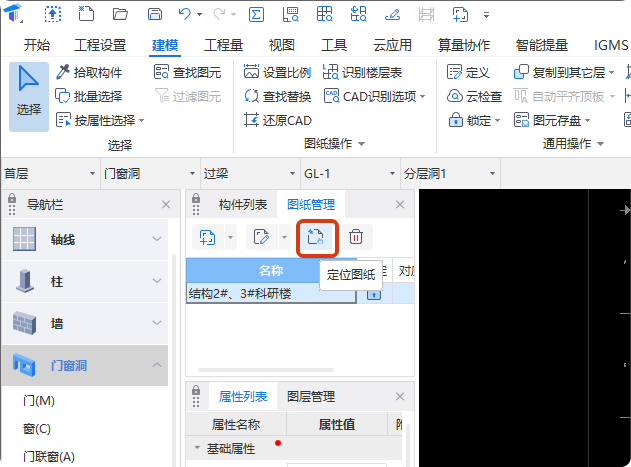The image size is (631, 467).
Task: Click 定义 in general operations
Action: (x=468, y=72)
